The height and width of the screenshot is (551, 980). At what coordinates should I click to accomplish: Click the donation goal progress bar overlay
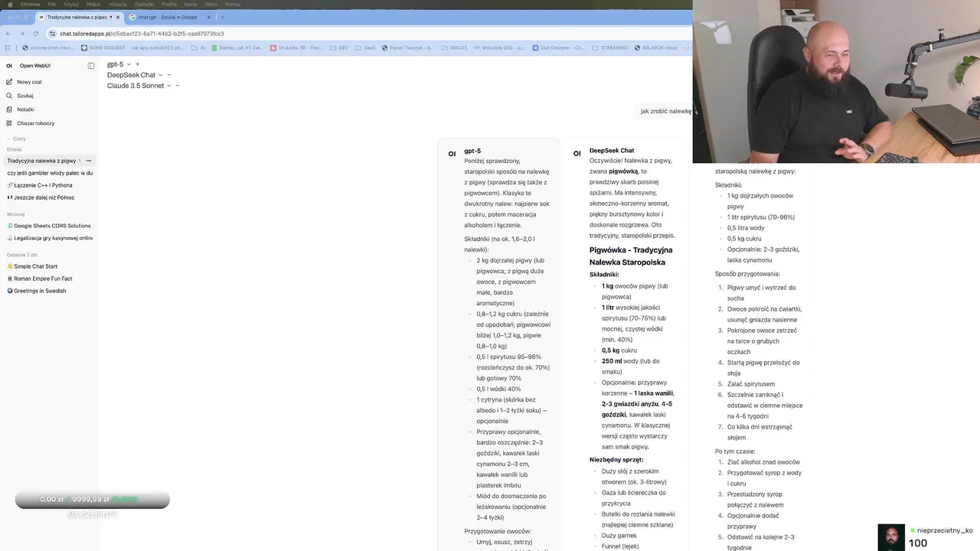tap(92, 500)
